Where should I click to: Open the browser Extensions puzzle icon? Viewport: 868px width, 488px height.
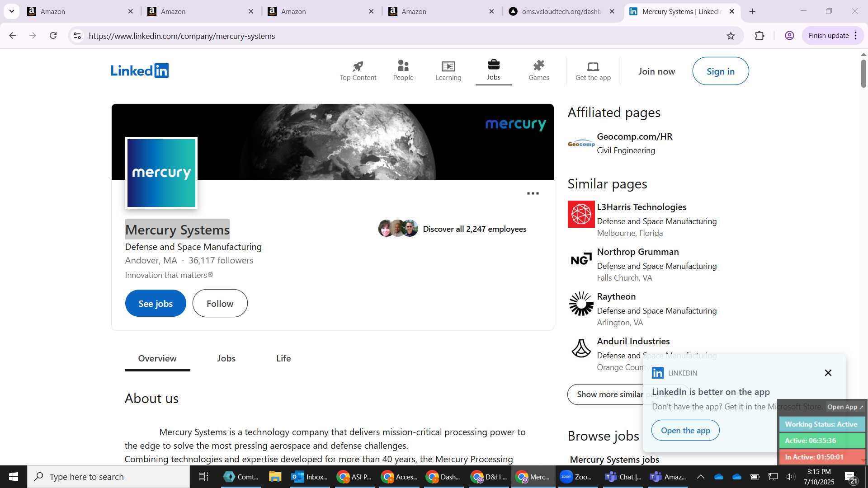760,36
